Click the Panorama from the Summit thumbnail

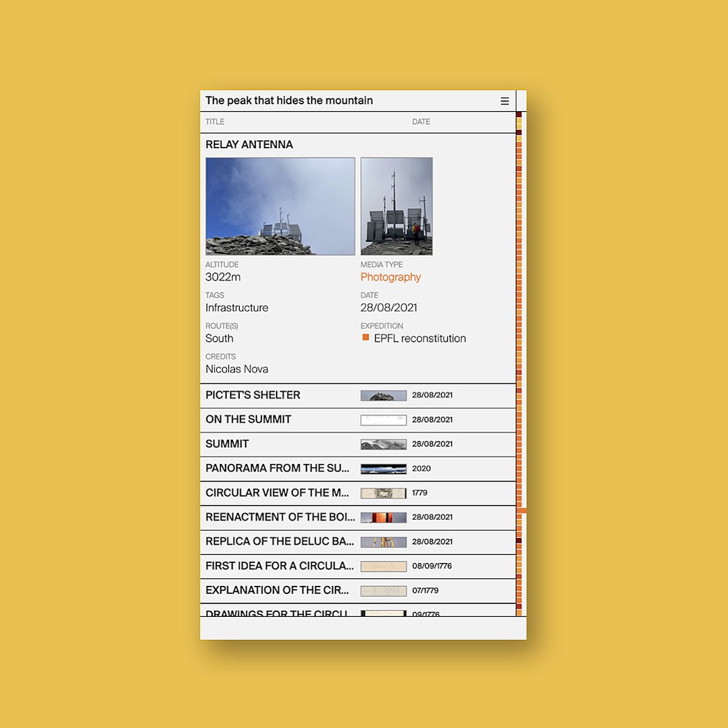pos(383,469)
